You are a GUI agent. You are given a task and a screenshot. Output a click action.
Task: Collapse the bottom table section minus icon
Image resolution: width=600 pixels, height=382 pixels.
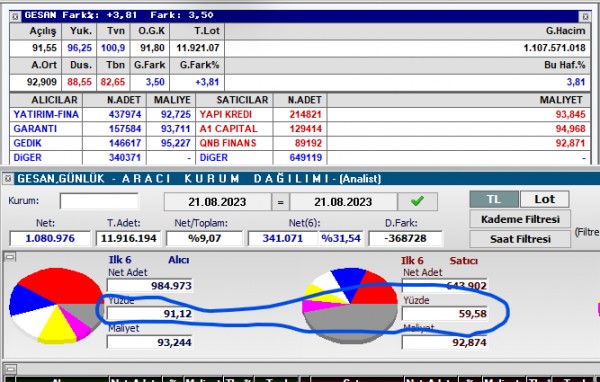pos(10,369)
